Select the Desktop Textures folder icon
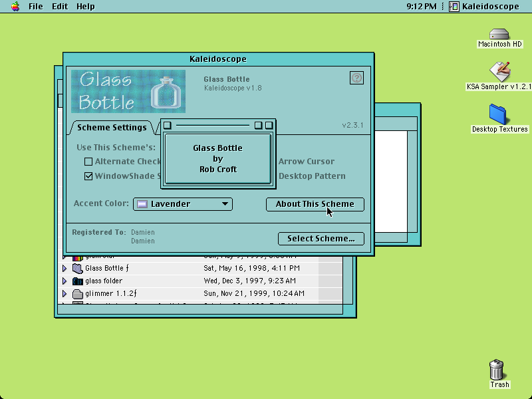 click(498, 114)
